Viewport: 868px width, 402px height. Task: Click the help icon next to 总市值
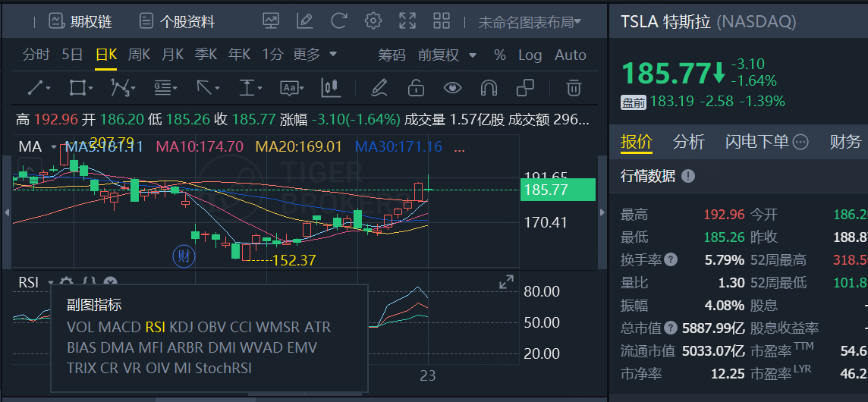(x=671, y=328)
